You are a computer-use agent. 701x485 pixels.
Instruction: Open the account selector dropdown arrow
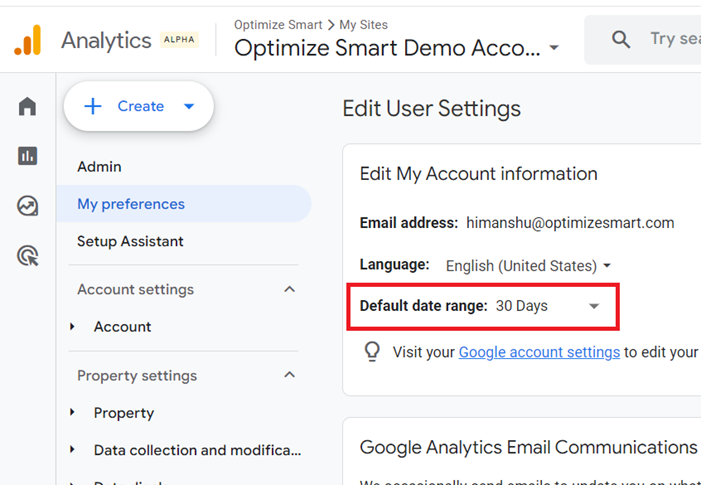point(554,47)
